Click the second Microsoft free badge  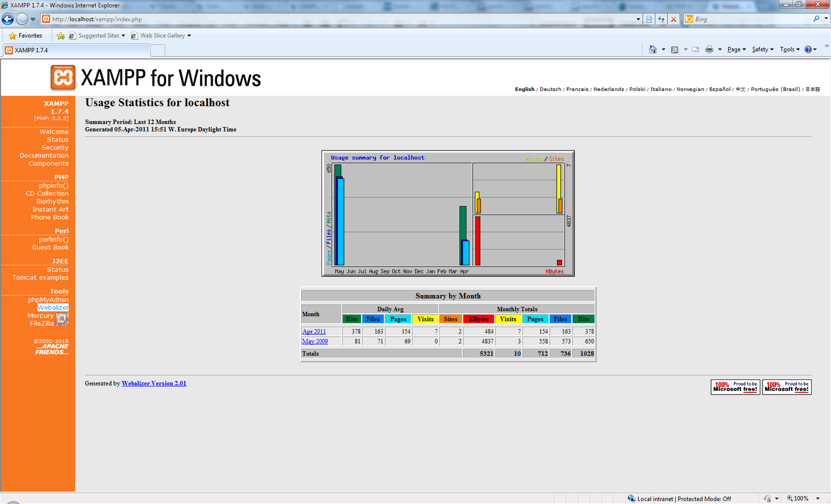pos(787,387)
